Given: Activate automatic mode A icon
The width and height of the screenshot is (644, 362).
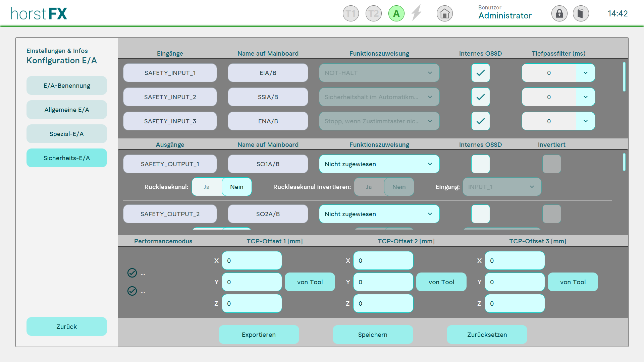Looking at the screenshot, I should click(x=396, y=14).
